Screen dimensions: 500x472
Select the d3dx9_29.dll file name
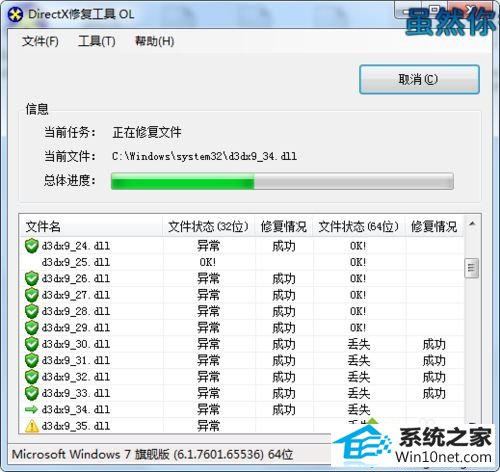[76, 328]
